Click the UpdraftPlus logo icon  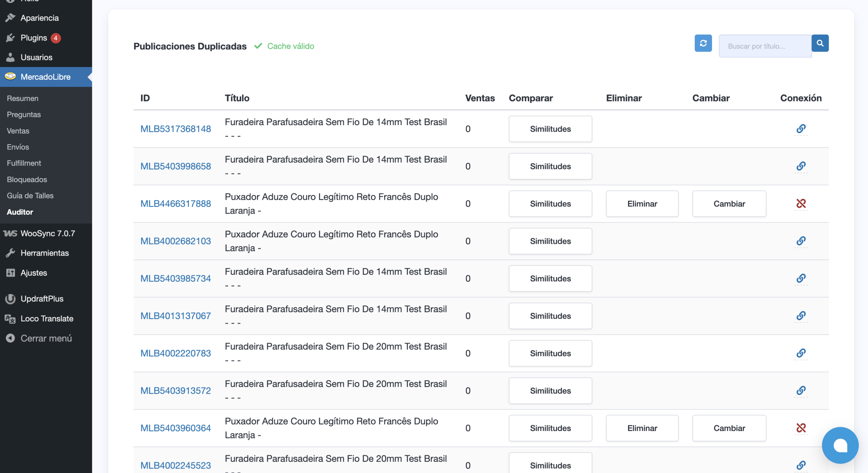click(x=11, y=299)
